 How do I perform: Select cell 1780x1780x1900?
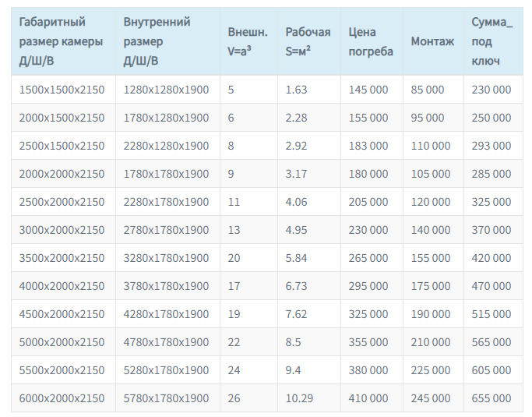166,174
